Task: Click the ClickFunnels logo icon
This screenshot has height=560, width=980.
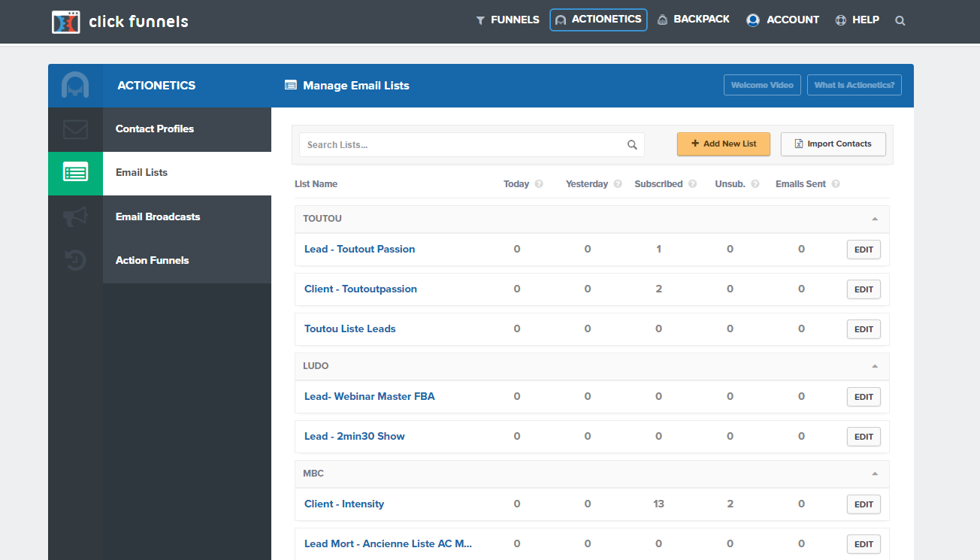Action: pyautogui.click(x=65, y=22)
